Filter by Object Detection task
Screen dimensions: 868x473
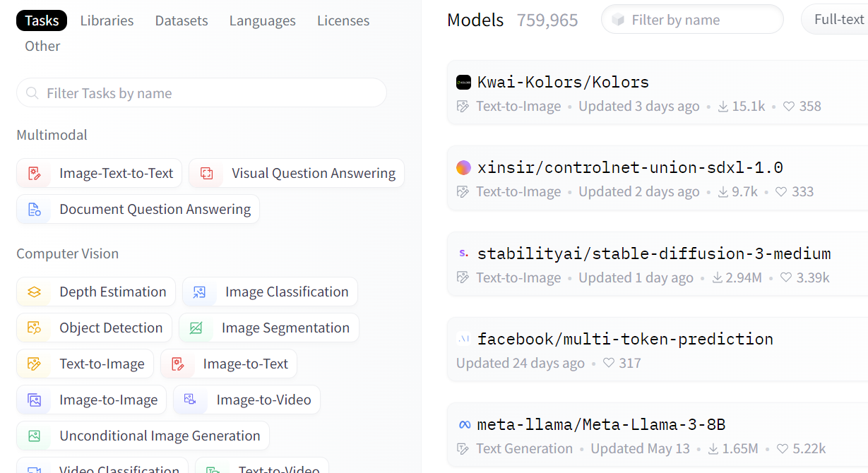pyautogui.click(x=95, y=328)
